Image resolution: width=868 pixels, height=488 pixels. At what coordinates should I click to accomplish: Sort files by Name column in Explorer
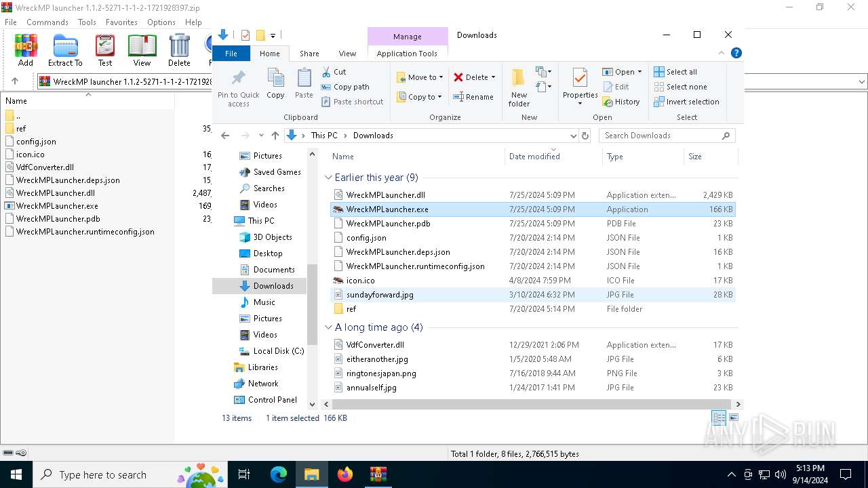point(416,157)
